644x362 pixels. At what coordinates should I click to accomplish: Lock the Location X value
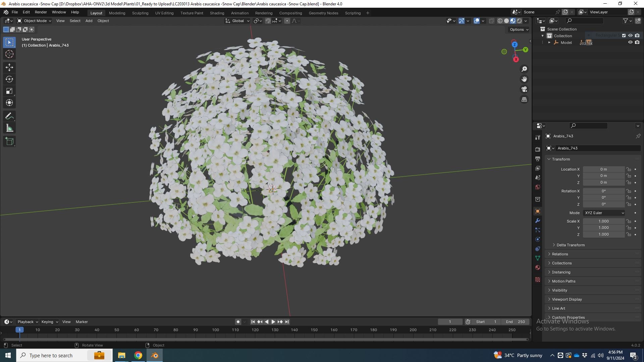click(x=629, y=169)
